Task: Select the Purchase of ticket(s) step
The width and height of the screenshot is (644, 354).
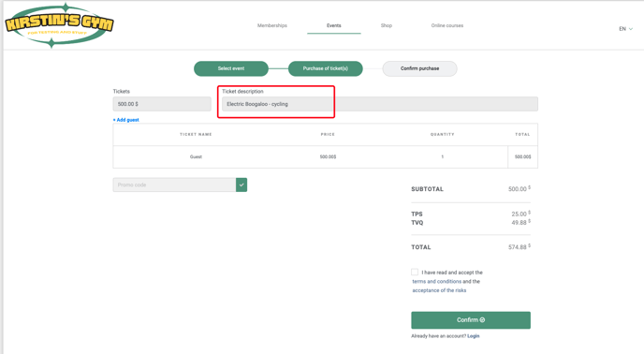Action: coord(326,68)
